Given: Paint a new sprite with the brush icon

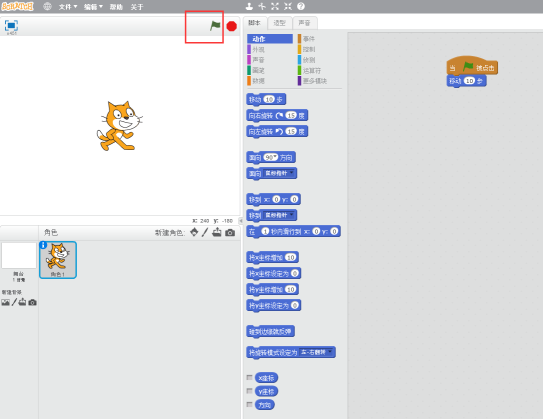Looking at the screenshot, I should coord(205,232).
